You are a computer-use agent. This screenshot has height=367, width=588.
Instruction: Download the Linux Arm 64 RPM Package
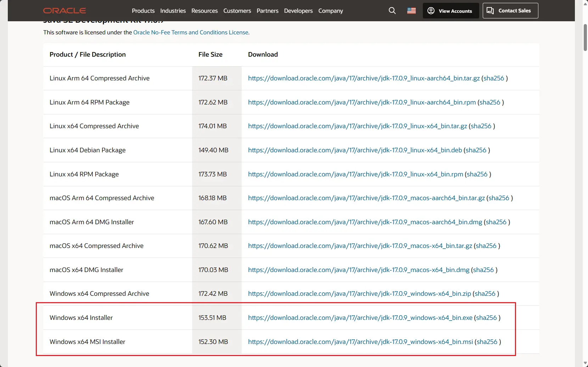tap(362, 102)
